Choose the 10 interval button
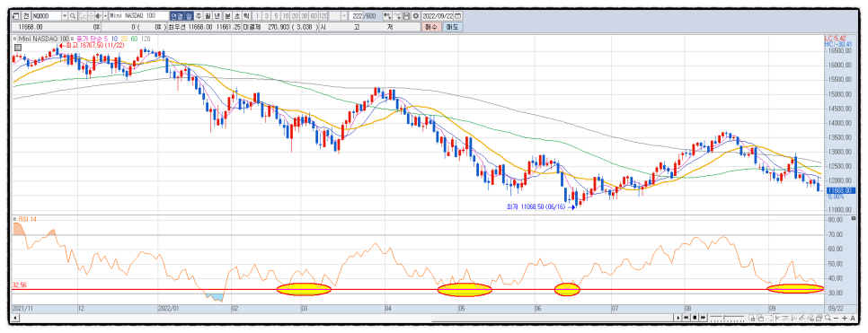 285,15
